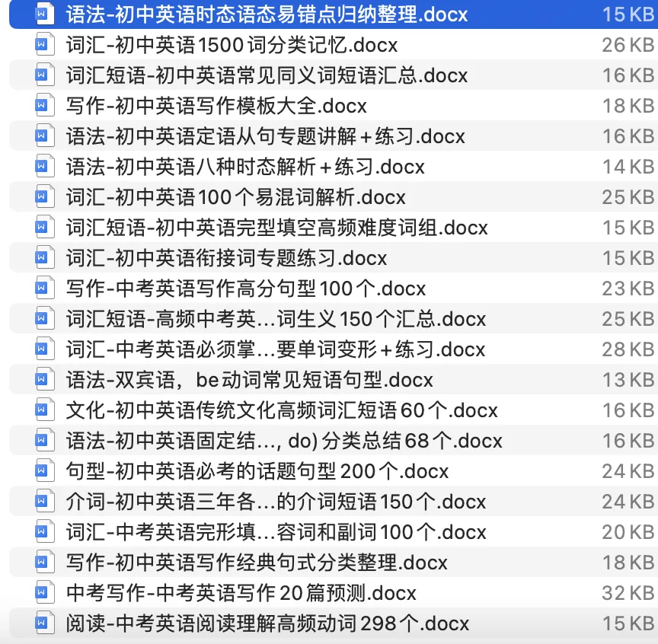658x644 pixels.
Task: Click the Word icon for 写作-初中英语写作经典句式分类整理.docx
Action: pos(44,562)
